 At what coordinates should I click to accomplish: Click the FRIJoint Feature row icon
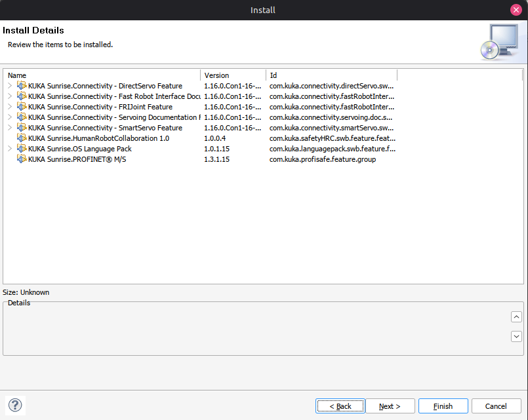point(22,107)
